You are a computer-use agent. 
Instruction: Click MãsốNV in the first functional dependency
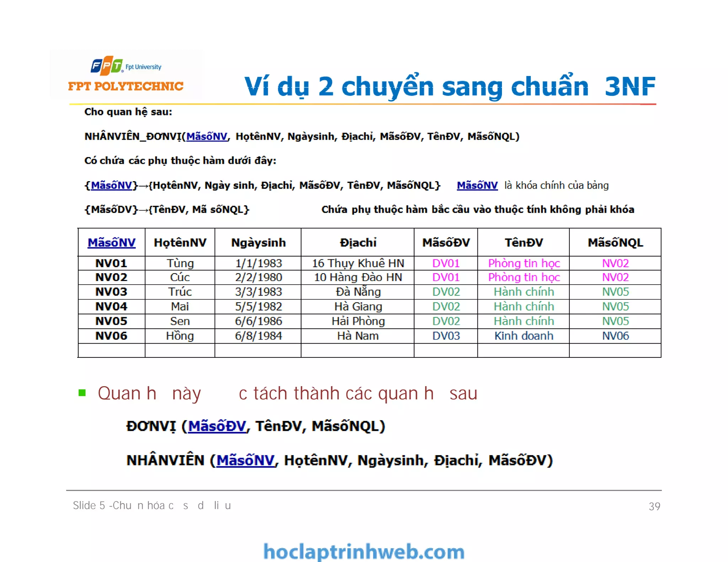[x=111, y=185]
